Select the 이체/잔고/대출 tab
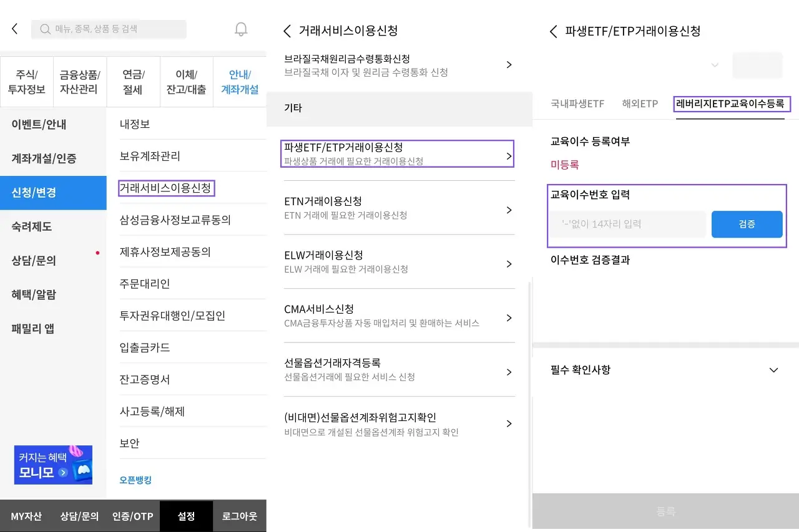 [x=187, y=82]
